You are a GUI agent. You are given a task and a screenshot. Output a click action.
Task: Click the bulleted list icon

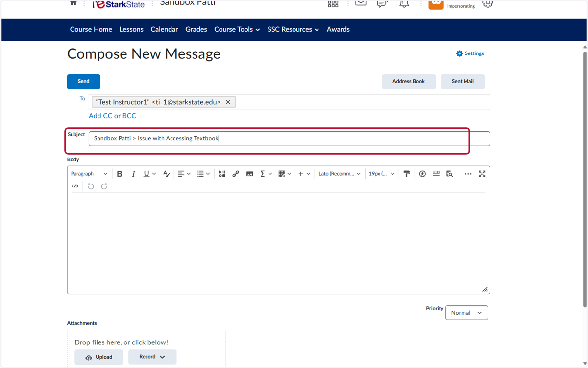click(x=200, y=174)
